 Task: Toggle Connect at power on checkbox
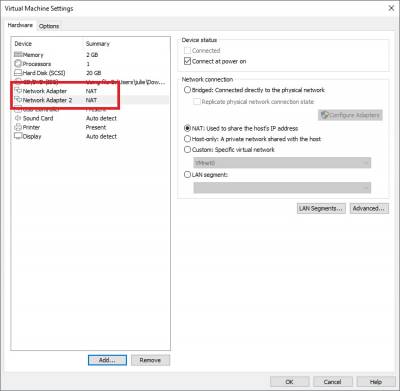(187, 61)
